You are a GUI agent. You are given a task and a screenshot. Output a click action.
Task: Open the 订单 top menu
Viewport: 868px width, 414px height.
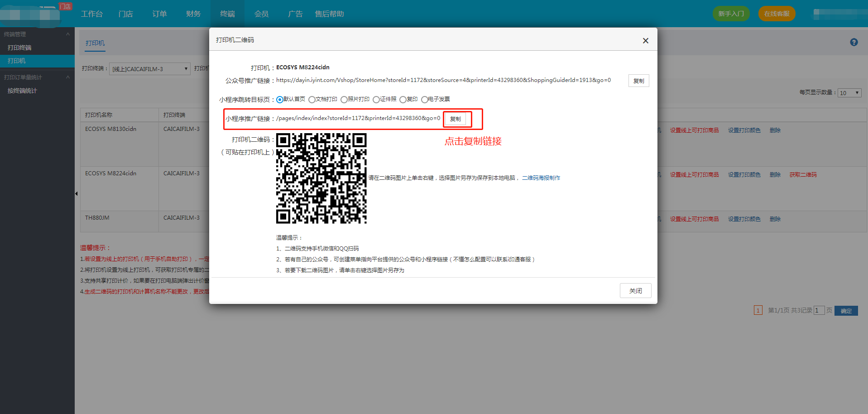(x=159, y=14)
